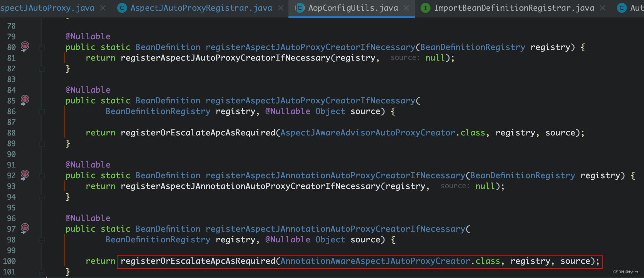Click registerOrEscalateApcAsRequired call on line 100
Image resolution: width=644 pixels, height=278 pixels.
198,261
